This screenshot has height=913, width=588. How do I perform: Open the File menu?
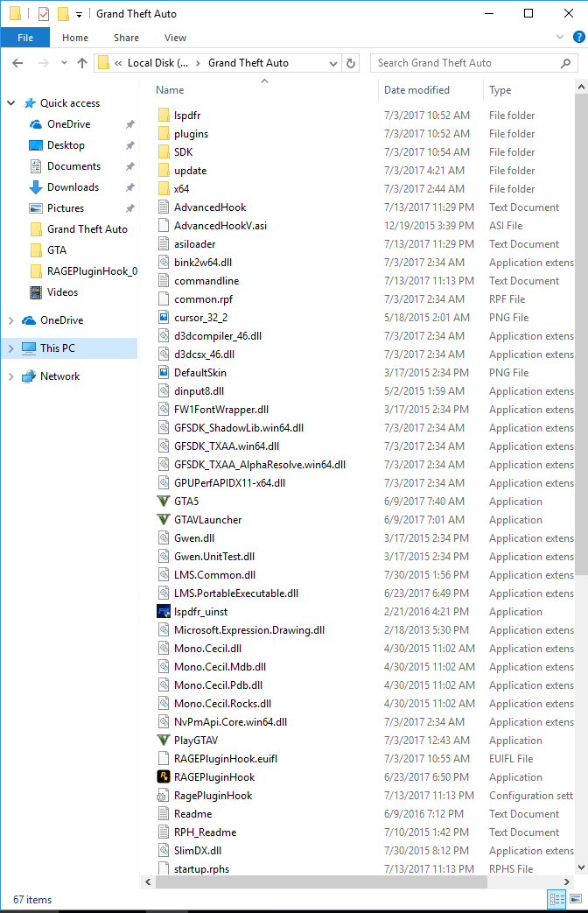pyautogui.click(x=25, y=38)
